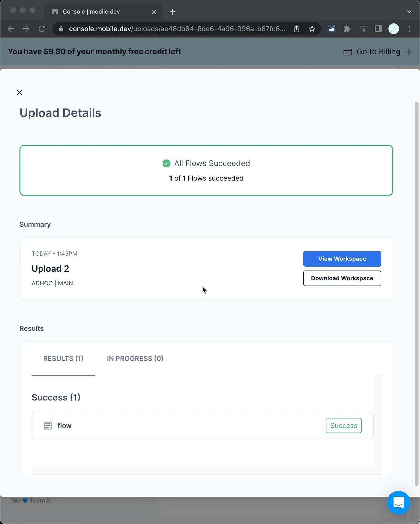
Task: Reload the current page
Action: [x=42, y=29]
